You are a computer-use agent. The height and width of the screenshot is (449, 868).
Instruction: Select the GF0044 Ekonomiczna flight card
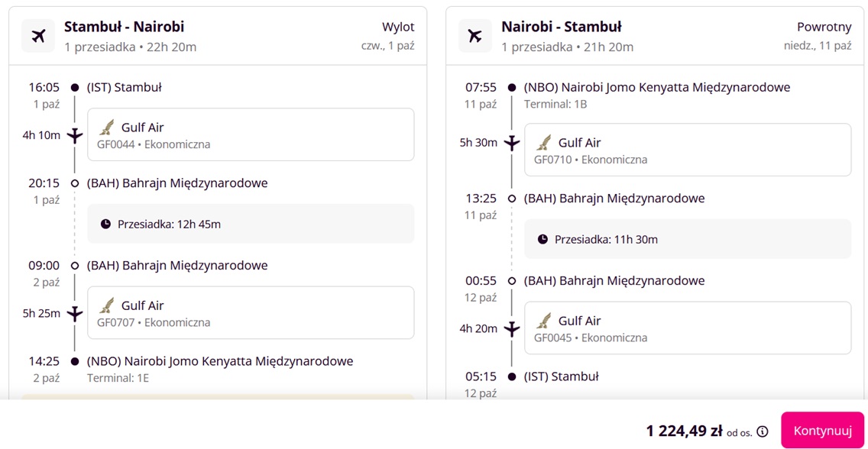251,134
